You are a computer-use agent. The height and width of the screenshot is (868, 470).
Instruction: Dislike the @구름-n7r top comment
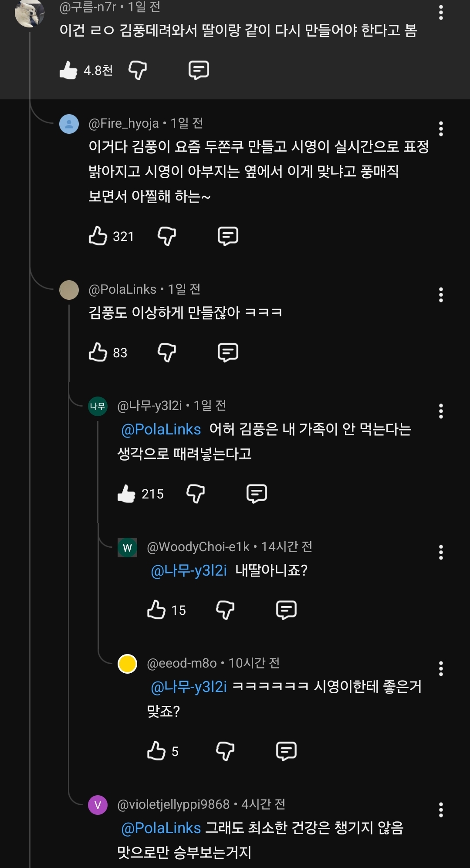click(x=137, y=70)
